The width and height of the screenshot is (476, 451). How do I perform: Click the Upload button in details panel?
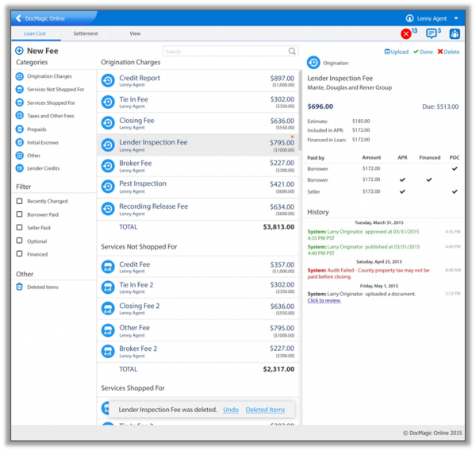(397, 52)
